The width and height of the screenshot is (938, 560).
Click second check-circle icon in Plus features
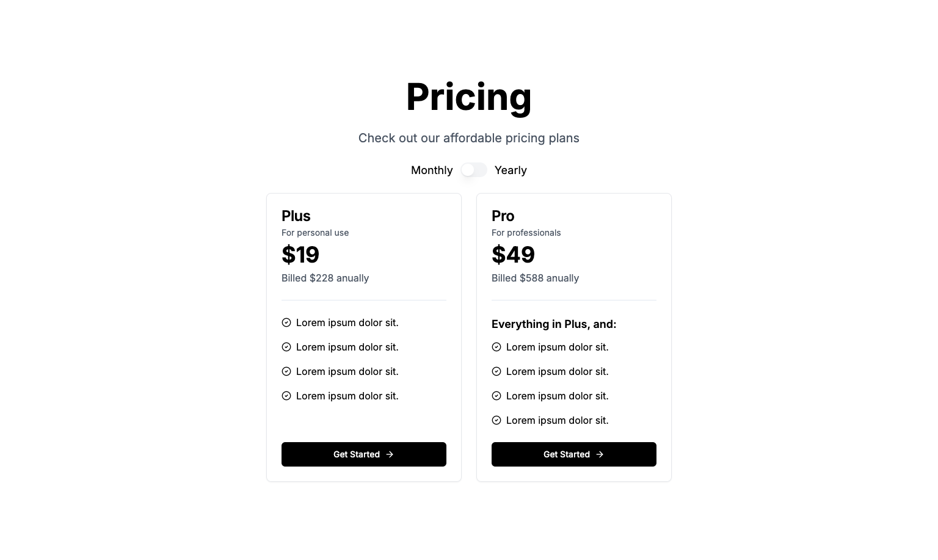pyautogui.click(x=286, y=347)
